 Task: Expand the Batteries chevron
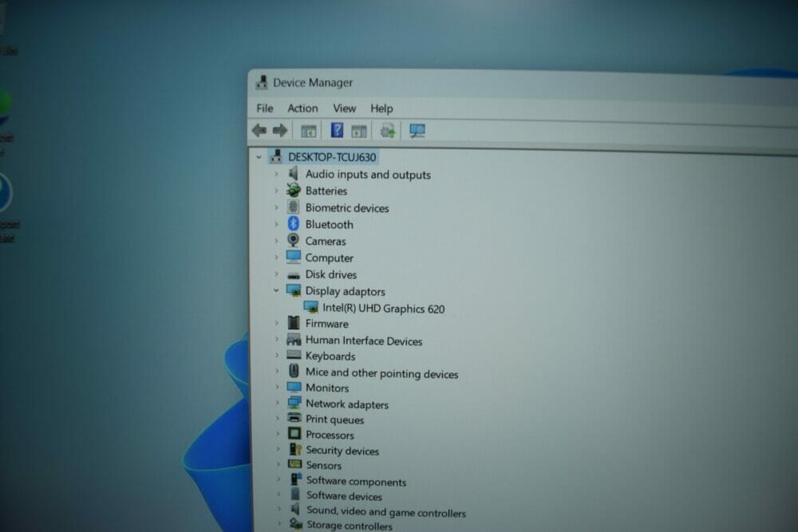276,191
